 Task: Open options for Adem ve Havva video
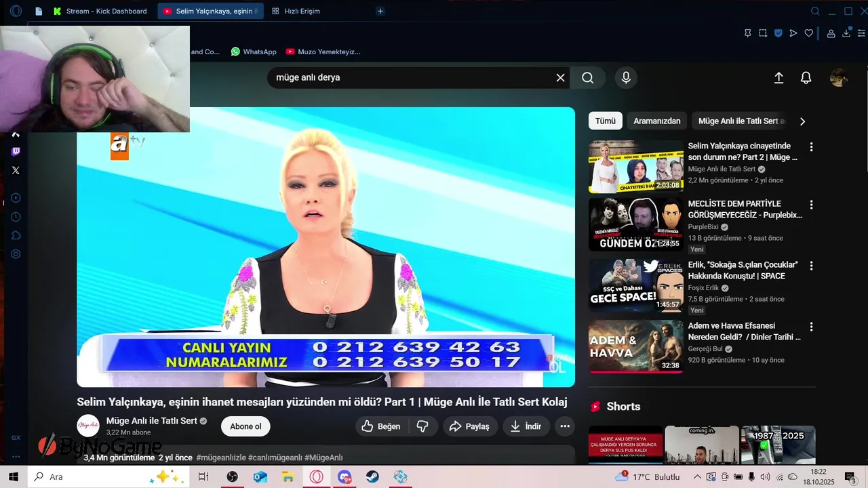click(x=811, y=327)
